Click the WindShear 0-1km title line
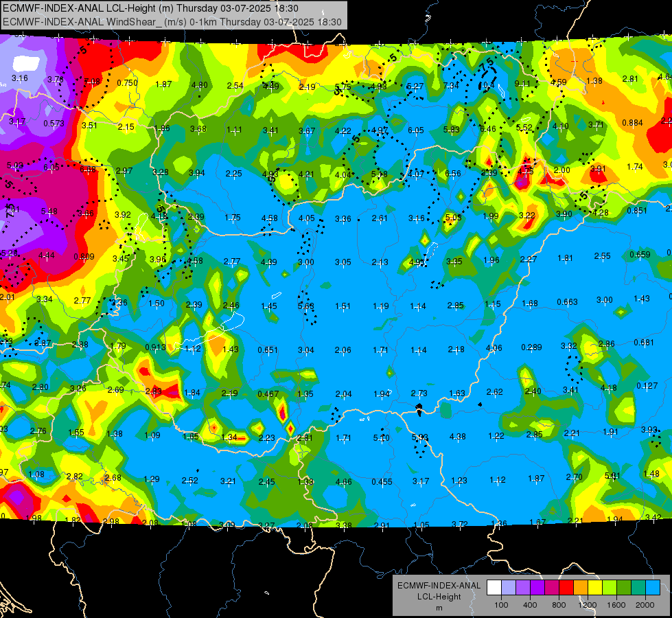The width and height of the screenshot is (672, 618). tap(172, 22)
